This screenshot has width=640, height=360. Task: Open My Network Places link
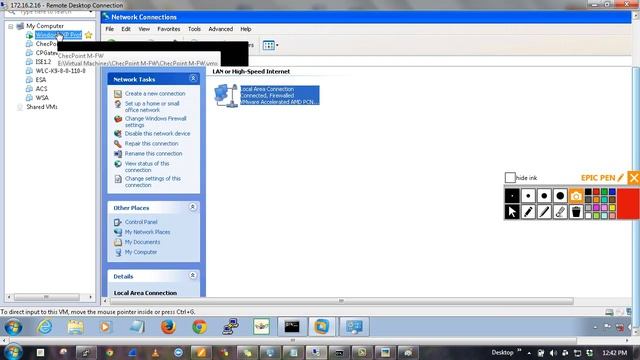coord(147,232)
